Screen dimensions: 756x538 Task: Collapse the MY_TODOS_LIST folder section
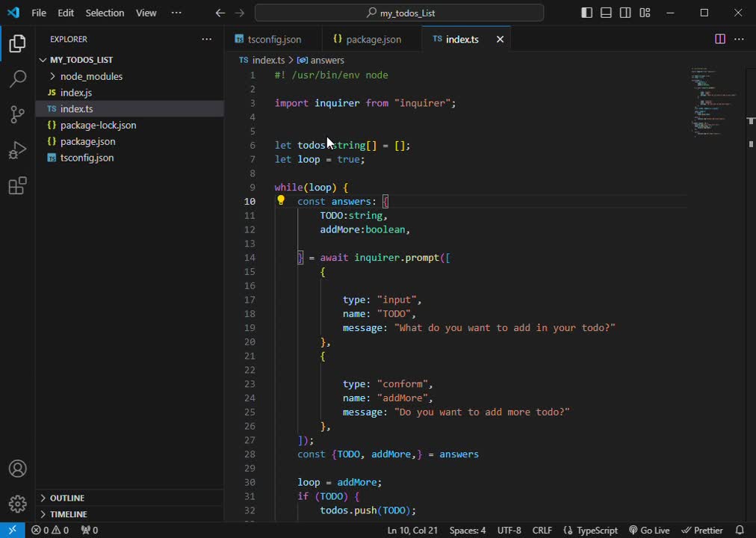[x=130, y=60]
